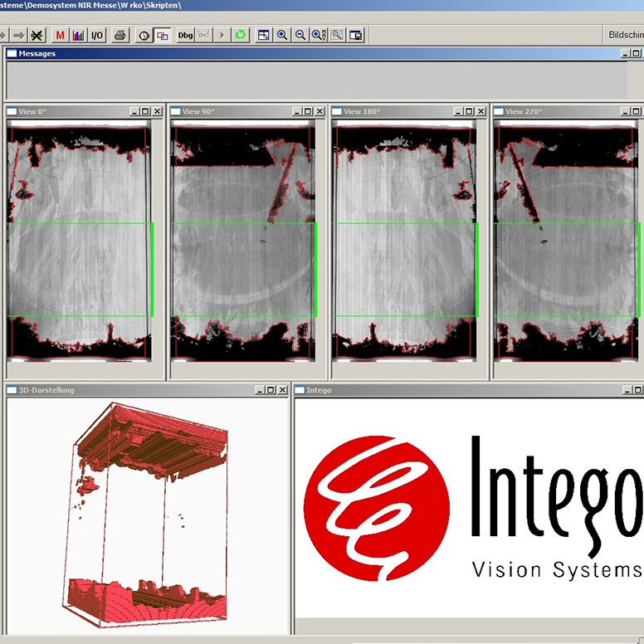Image resolution: width=644 pixels, height=644 pixels.
Task: Maximize the View 90° window
Action: pos(308,111)
